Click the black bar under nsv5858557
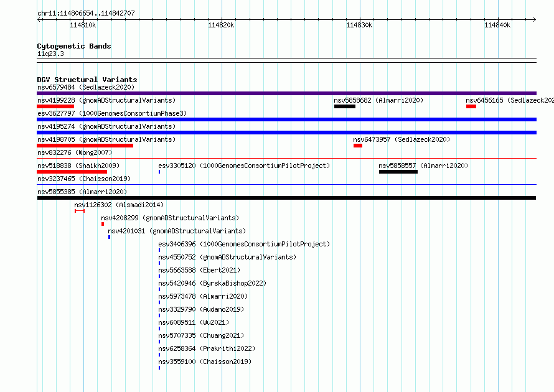This screenshot has width=554, height=392. (398, 172)
